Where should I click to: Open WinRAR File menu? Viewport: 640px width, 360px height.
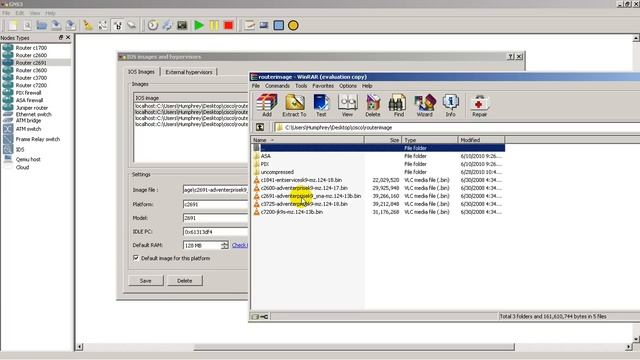256,86
